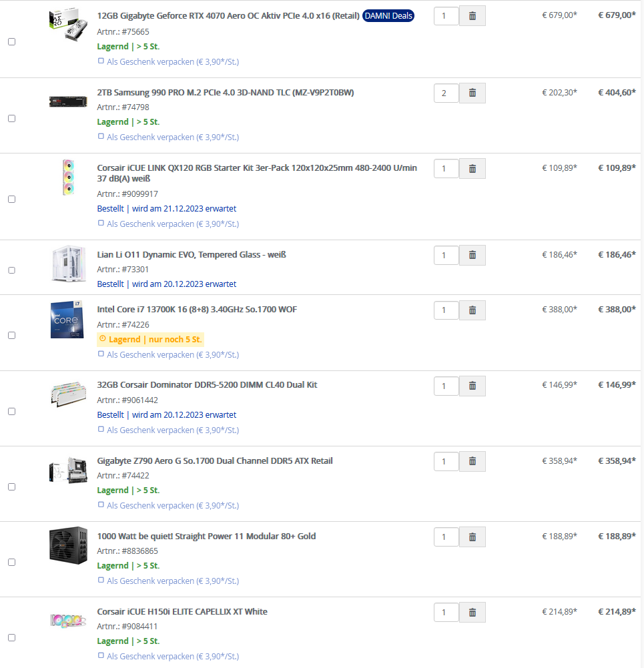Click the Corsair H150i cooler thumbnail

click(x=68, y=621)
